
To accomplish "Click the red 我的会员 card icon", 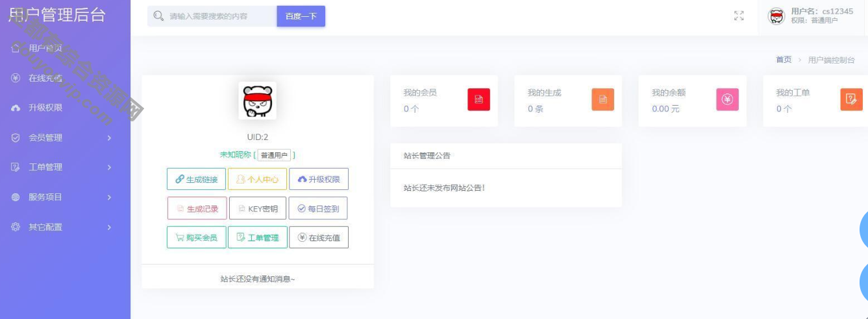I will [478, 99].
